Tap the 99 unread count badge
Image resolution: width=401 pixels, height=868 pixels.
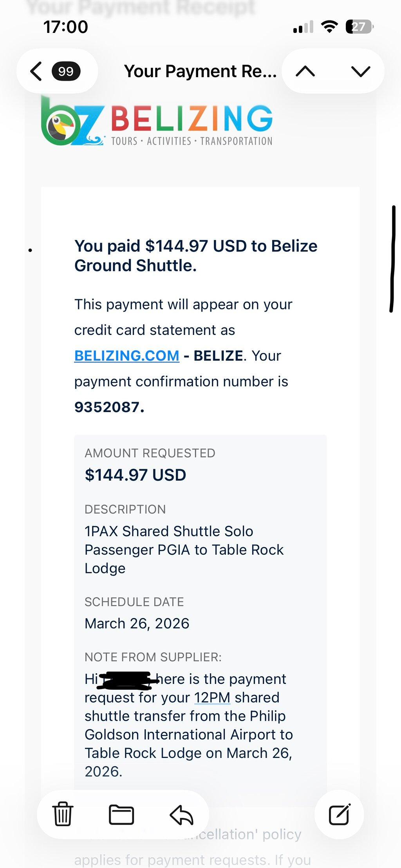66,71
